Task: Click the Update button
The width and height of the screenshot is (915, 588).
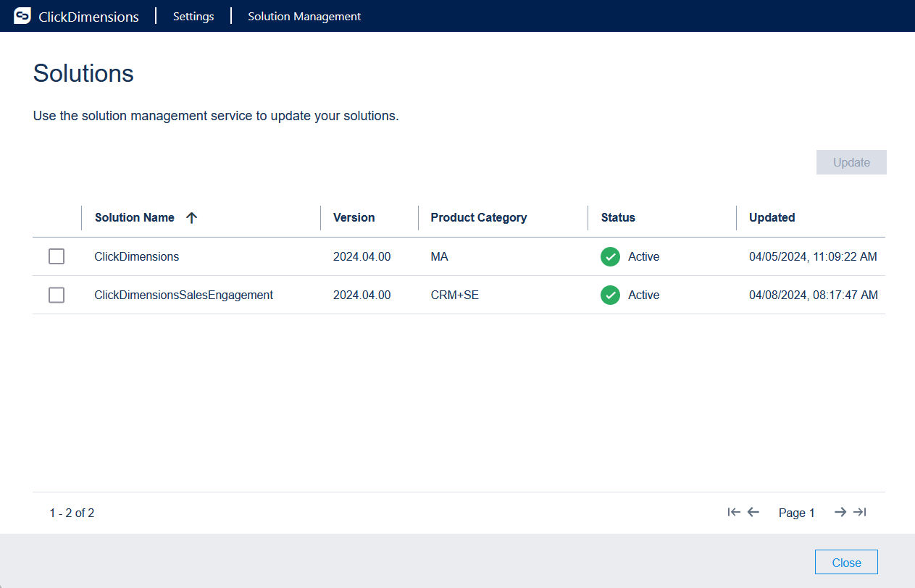Action: click(x=851, y=162)
